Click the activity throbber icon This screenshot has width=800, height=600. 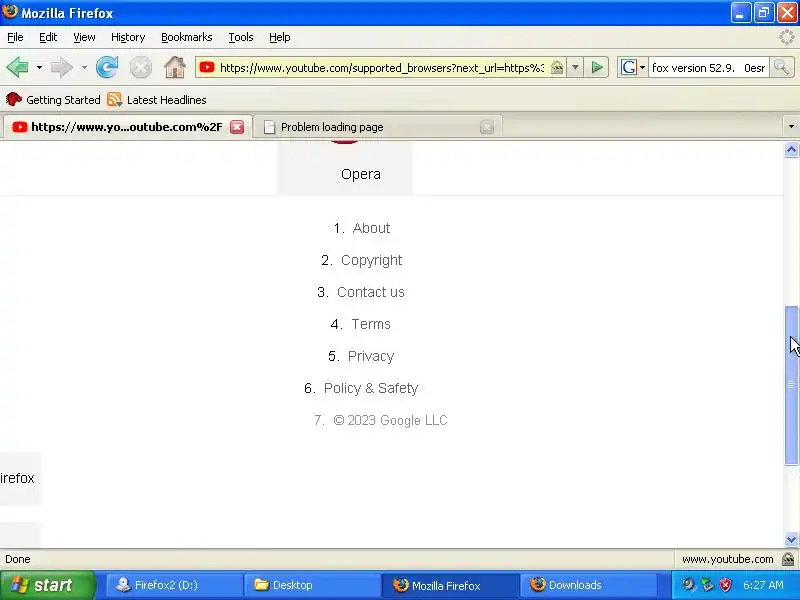pos(787,37)
